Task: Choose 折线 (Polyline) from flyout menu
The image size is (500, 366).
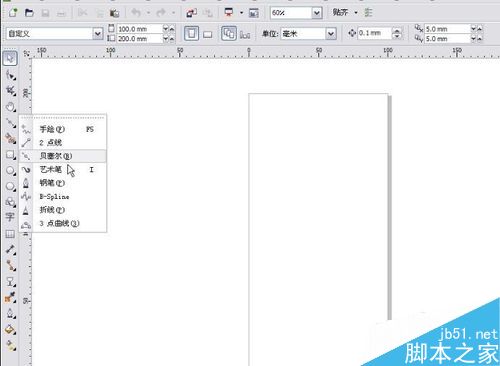Action: tap(63, 210)
